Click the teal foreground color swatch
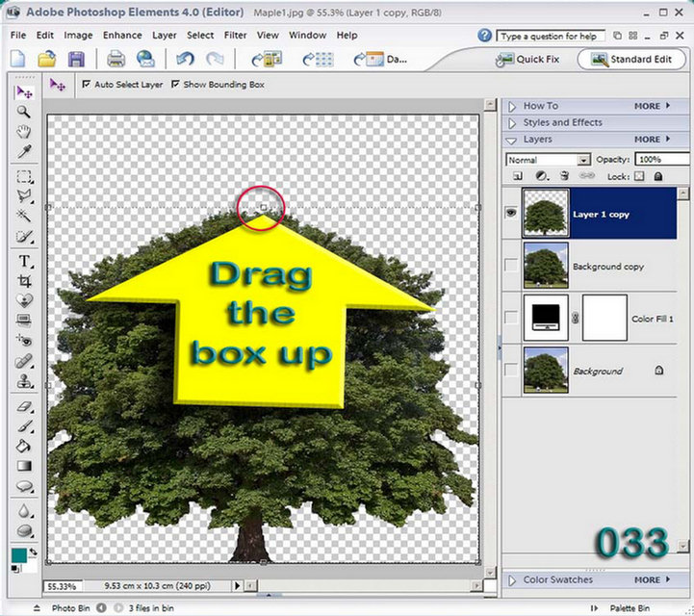 point(19,555)
